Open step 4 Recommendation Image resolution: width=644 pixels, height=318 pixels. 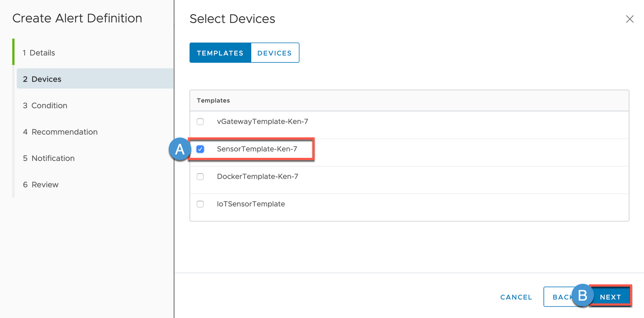tap(64, 132)
